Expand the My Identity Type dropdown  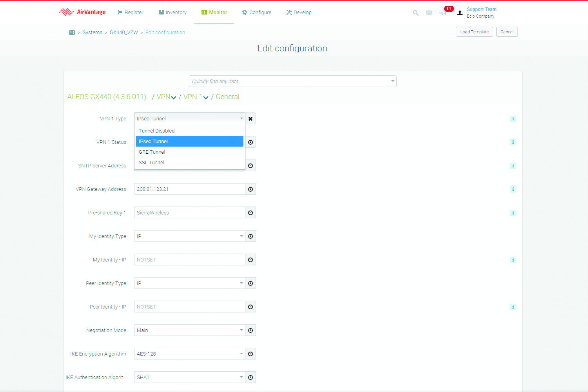(189, 236)
